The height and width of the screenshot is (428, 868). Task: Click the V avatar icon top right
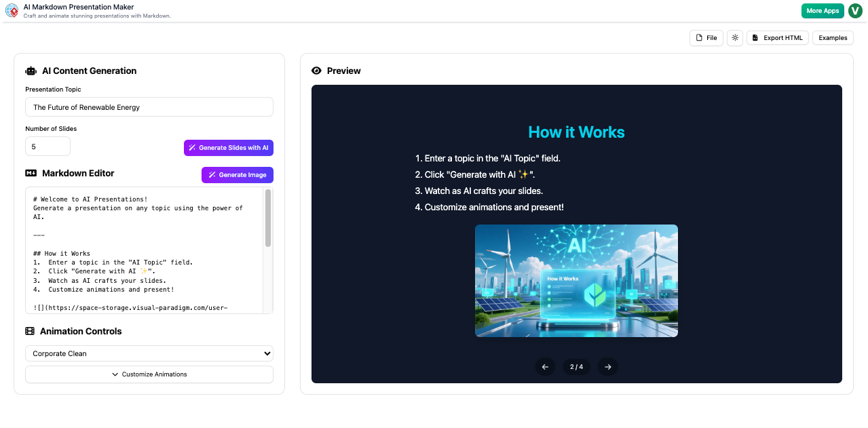click(x=854, y=11)
